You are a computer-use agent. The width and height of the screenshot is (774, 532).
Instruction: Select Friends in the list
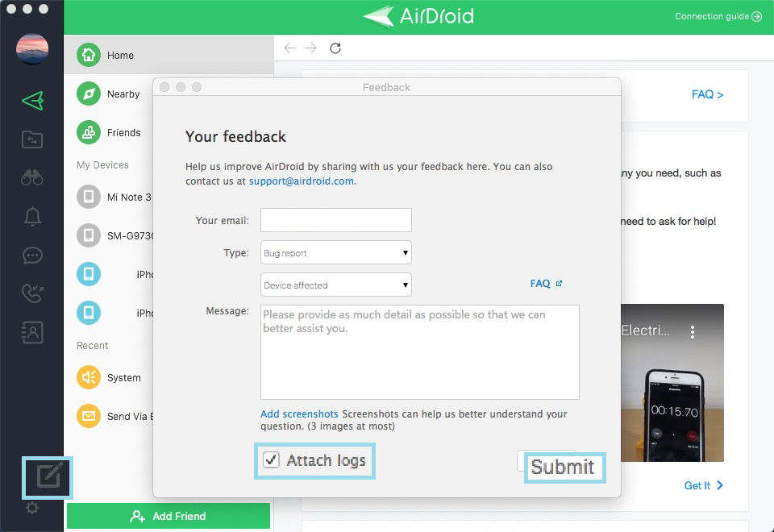coord(123,133)
